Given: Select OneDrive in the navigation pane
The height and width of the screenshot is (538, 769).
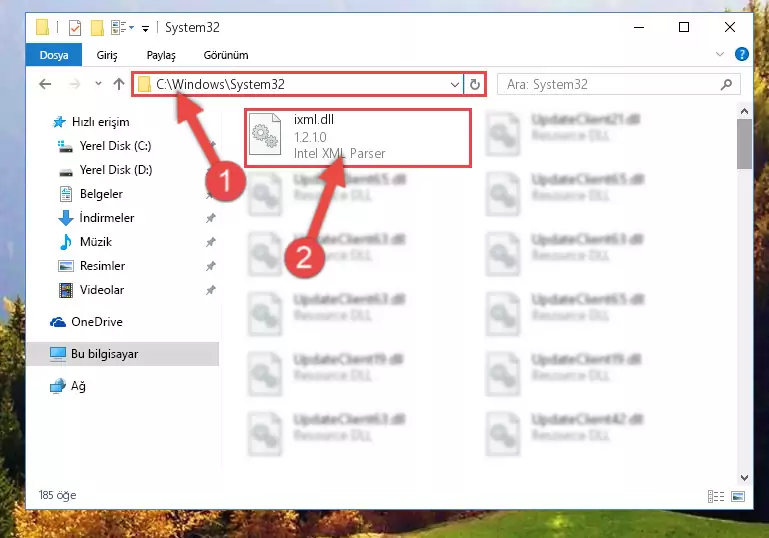Looking at the screenshot, I should [x=97, y=322].
